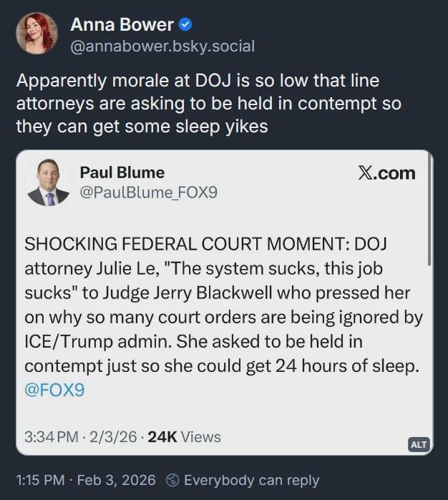Click Anna Bower's profile avatar

[x=36, y=33]
